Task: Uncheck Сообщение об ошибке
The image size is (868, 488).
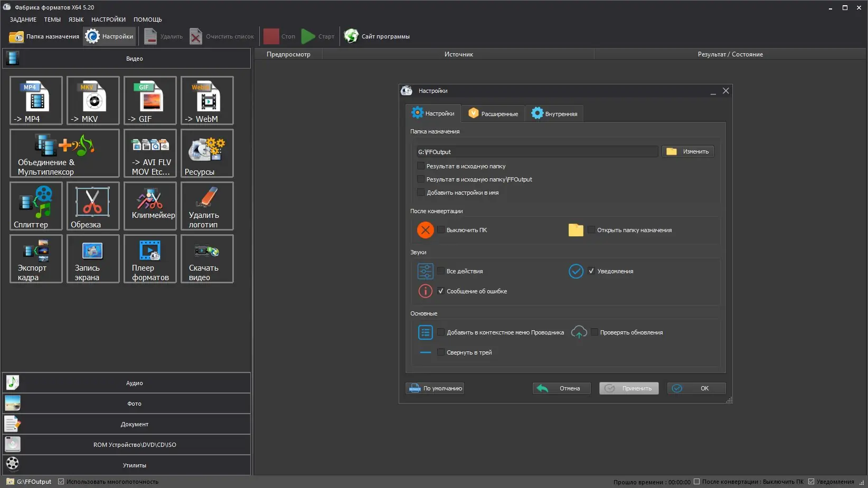Action: tap(441, 291)
